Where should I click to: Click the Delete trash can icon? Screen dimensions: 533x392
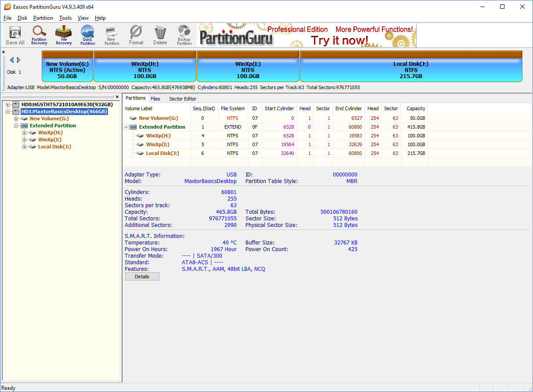[x=160, y=36]
